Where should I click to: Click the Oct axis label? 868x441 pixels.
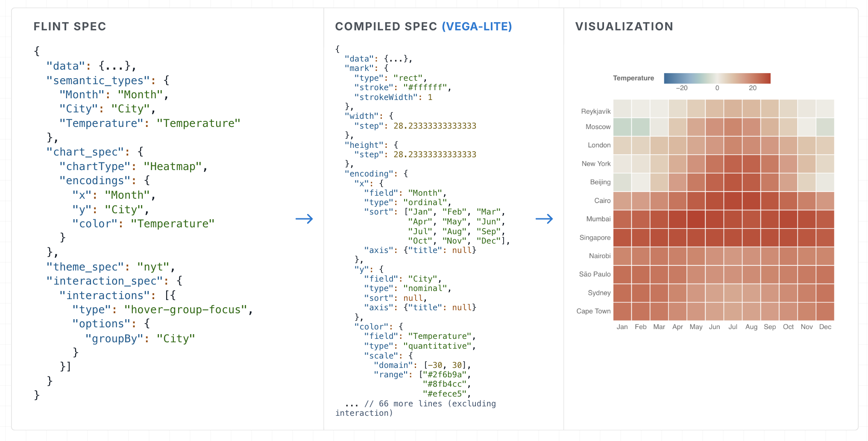[x=788, y=327]
